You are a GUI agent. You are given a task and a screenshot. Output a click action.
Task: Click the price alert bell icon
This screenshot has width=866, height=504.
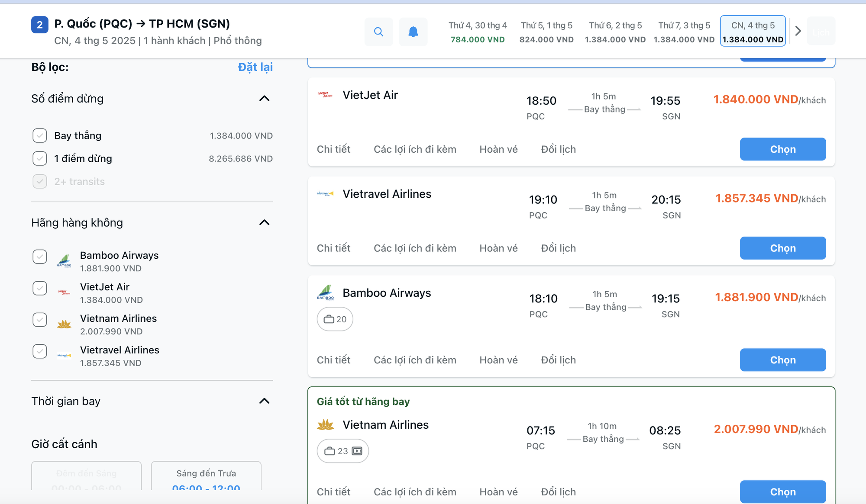coord(413,32)
